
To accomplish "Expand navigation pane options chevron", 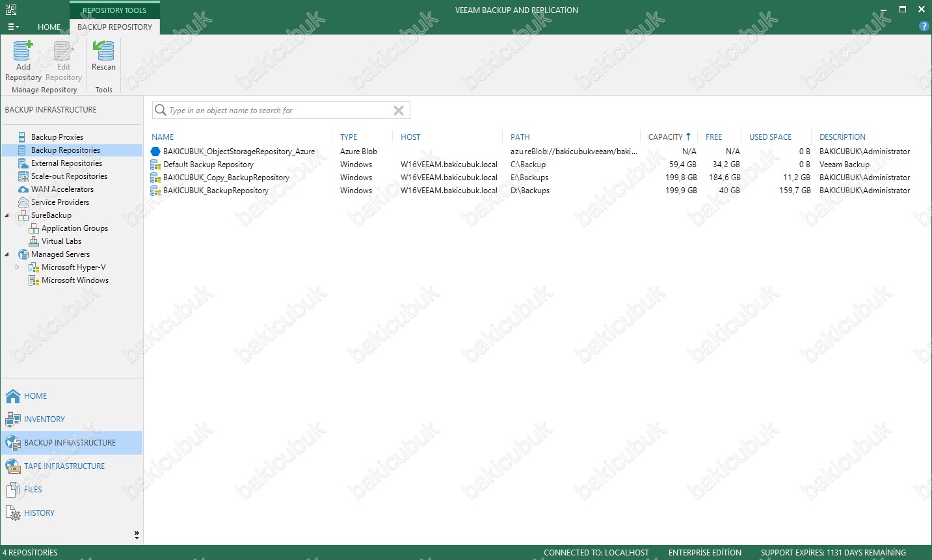I will (137, 535).
